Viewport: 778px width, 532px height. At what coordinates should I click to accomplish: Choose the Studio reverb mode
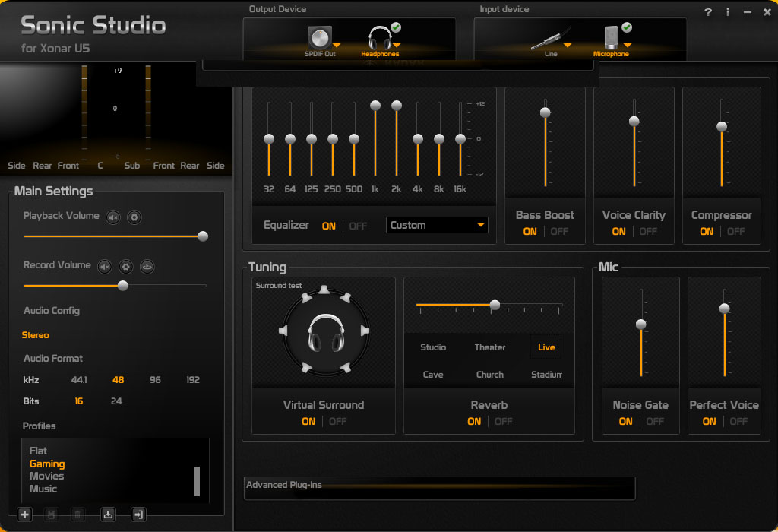[433, 347]
